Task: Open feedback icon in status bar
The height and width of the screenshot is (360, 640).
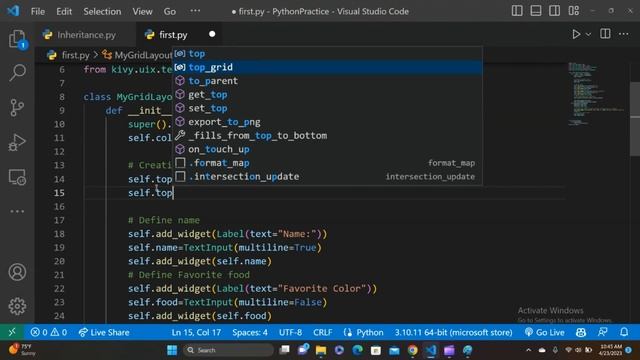Action: pos(603,332)
